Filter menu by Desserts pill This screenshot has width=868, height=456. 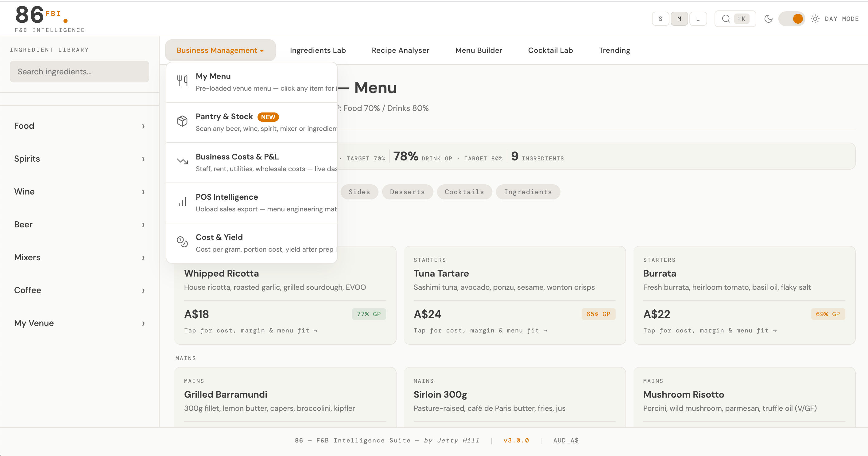click(x=407, y=192)
